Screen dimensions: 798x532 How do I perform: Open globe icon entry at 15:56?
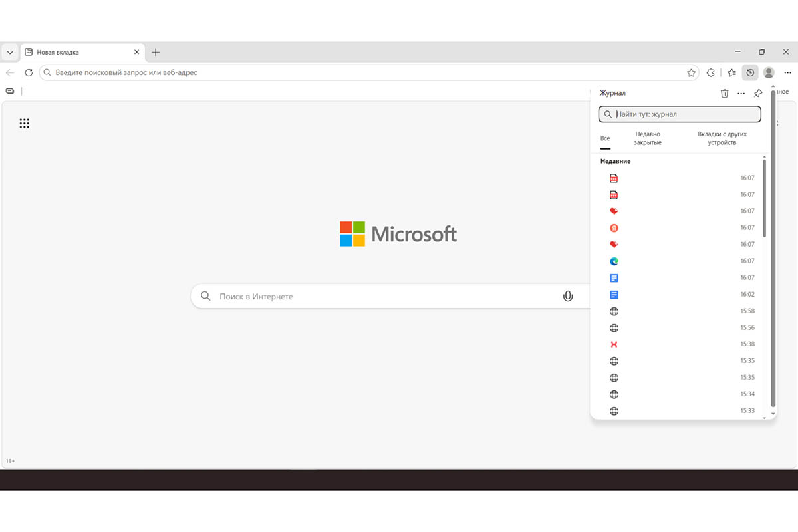point(678,328)
